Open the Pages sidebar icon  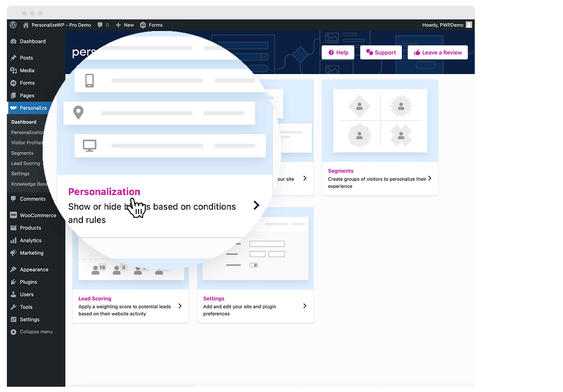coord(13,95)
